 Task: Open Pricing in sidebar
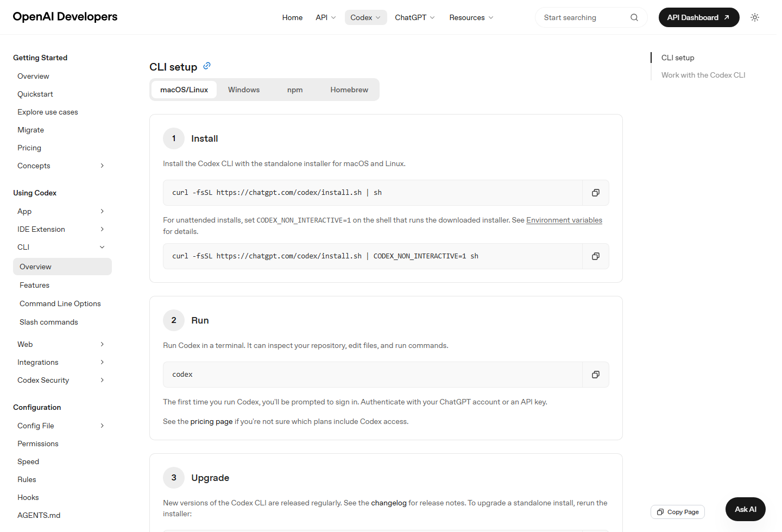29,148
